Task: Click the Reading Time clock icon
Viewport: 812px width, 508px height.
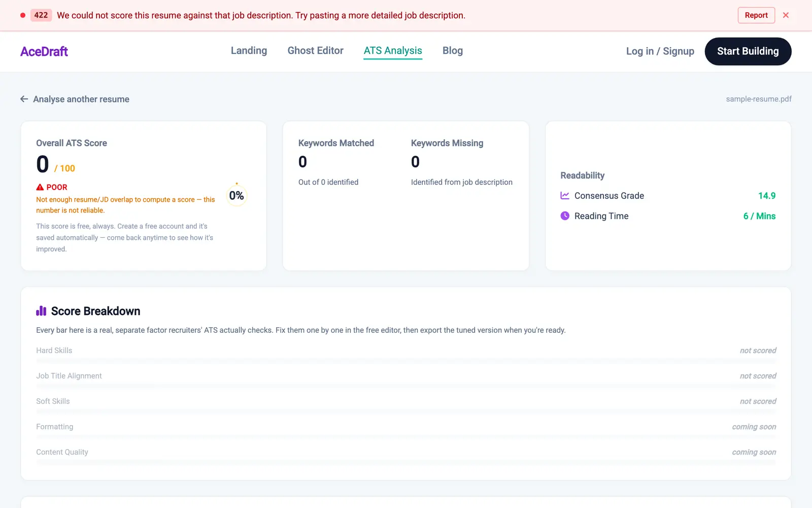Action: (x=565, y=216)
